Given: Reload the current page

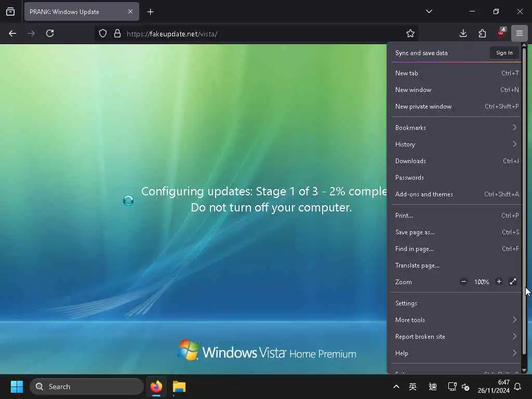Looking at the screenshot, I should pos(50,33).
